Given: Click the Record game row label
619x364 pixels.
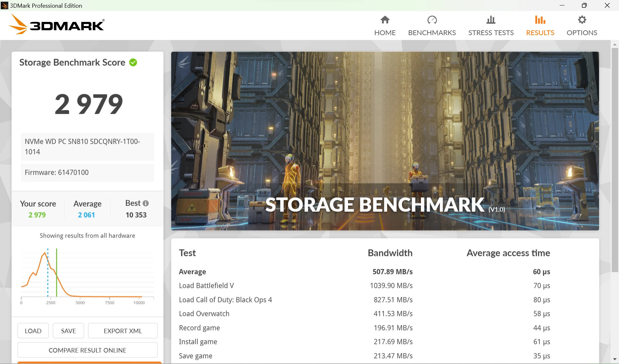Looking at the screenshot, I should click(199, 328).
